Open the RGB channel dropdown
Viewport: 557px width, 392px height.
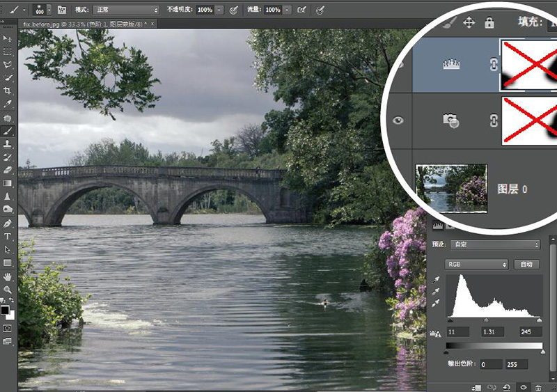pyautogui.click(x=476, y=265)
